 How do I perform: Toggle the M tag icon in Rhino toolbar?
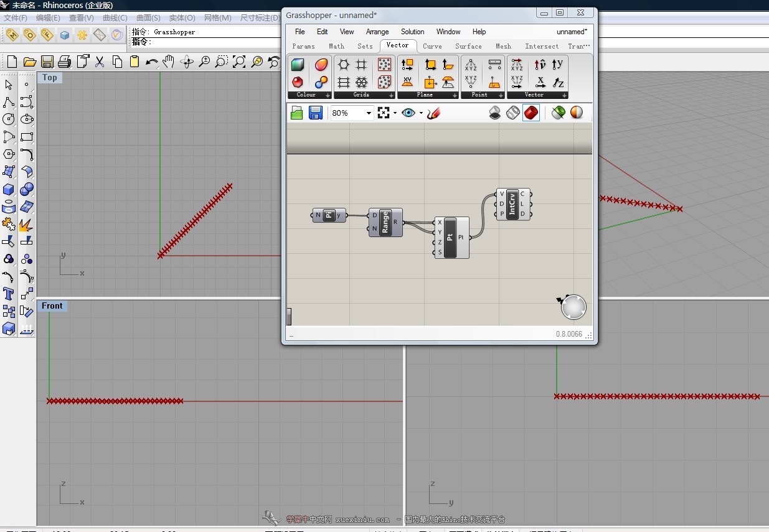pos(12,35)
